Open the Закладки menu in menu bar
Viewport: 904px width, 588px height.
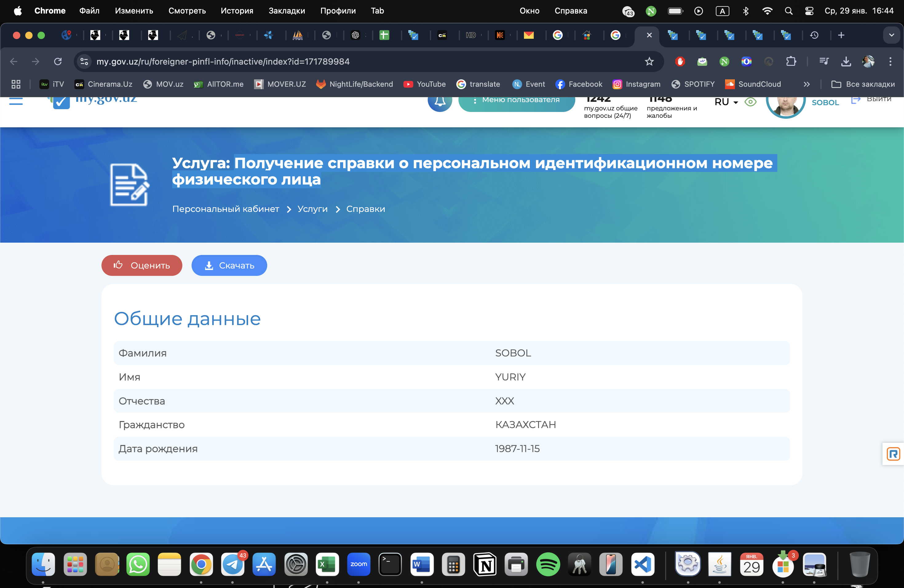point(286,11)
